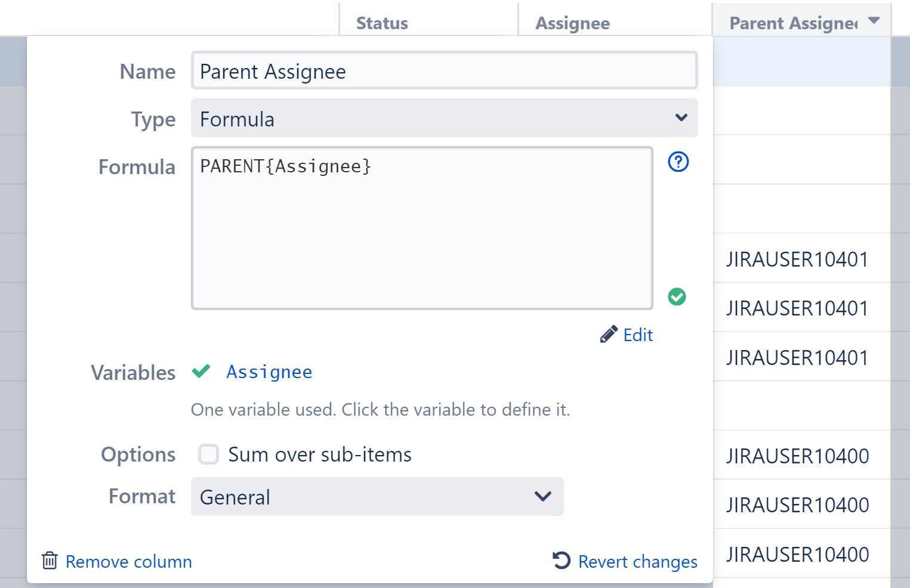Open the Format dropdown showing General
Viewport: 910px width, 588px height.
tap(377, 496)
